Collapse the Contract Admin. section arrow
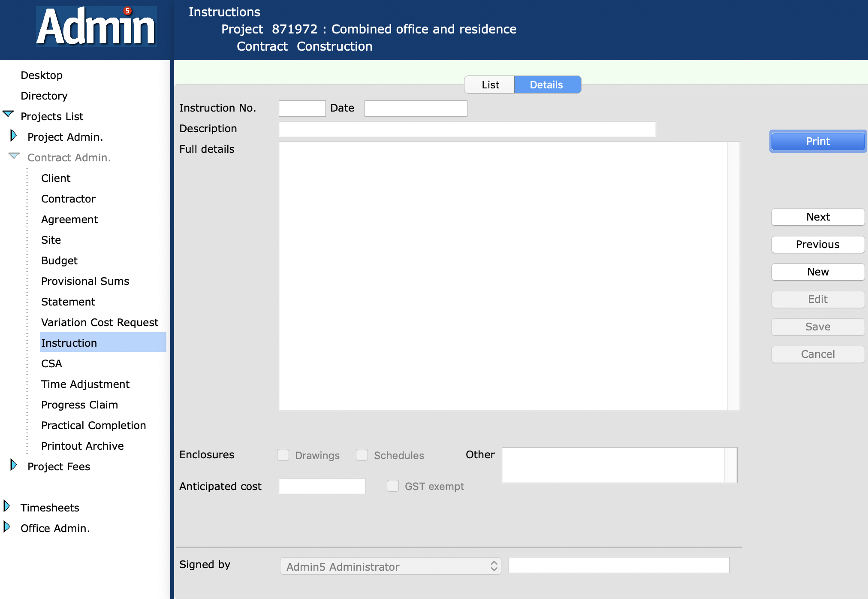Image resolution: width=868 pixels, height=599 pixels. pyautogui.click(x=14, y=156)
